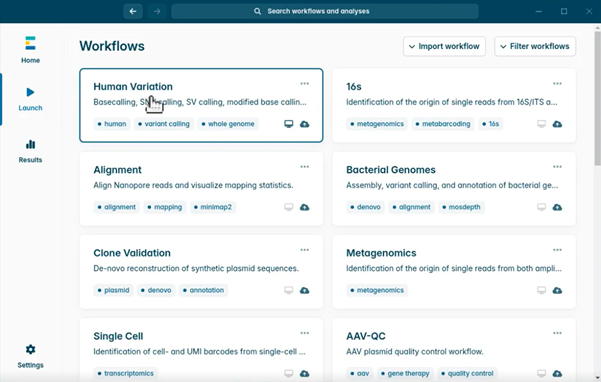Screen dimensions: 601x382
Task: Click the Bacterial Genomes cloud download icon
Action: click(x=557, y=207)
